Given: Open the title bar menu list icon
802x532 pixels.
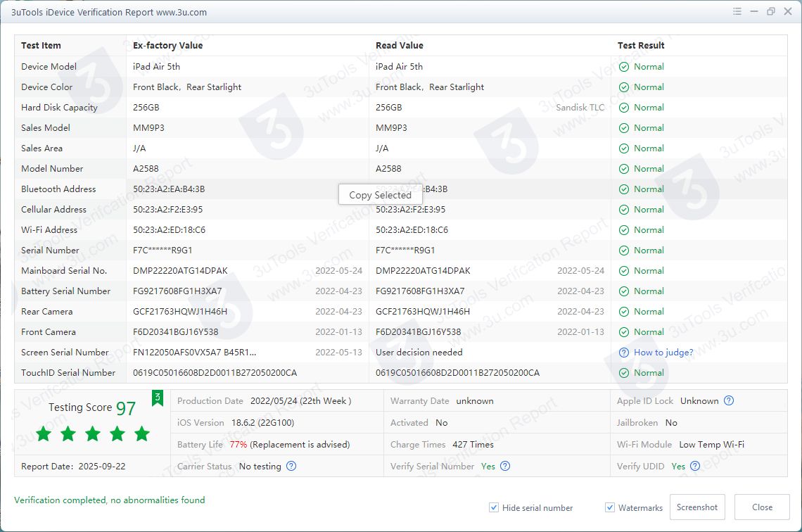Looking at the screenshot, I should tap(737, 11).
